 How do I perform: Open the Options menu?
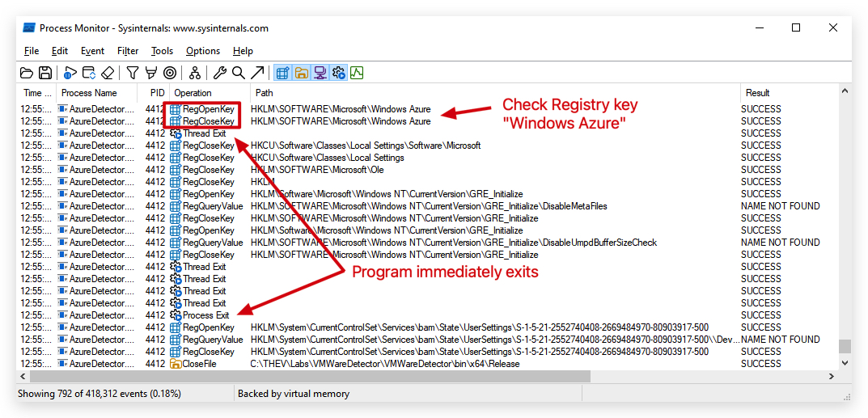203,51
